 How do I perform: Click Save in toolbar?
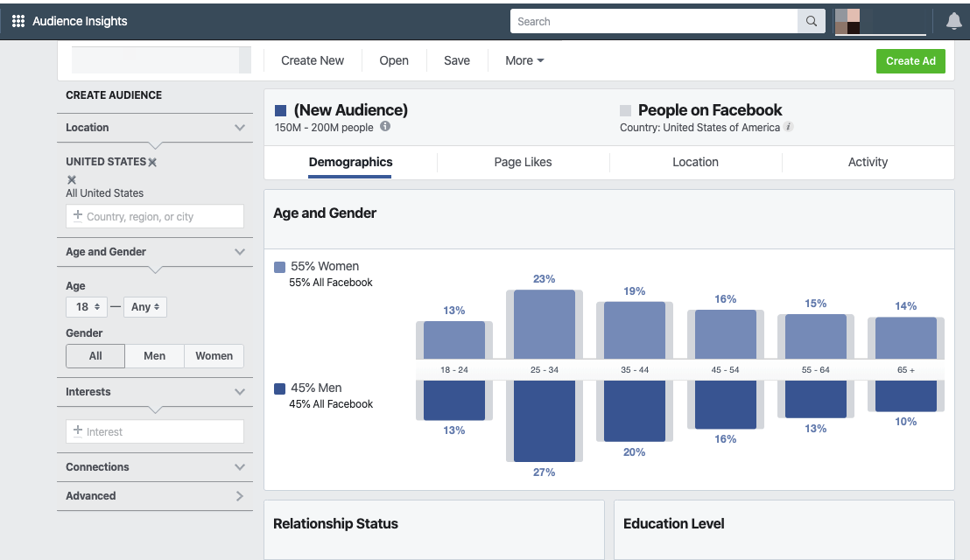(x=456, y=60)
